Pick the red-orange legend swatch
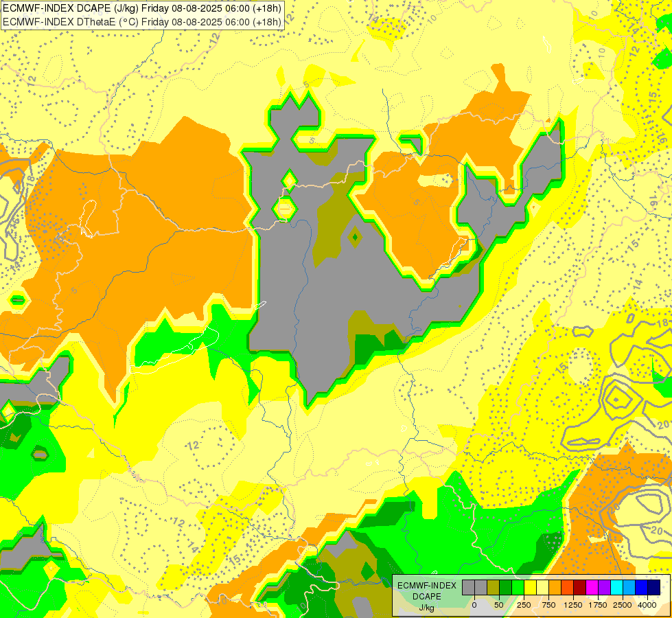This screenshot has height=618, width=672. click(568, 587)
